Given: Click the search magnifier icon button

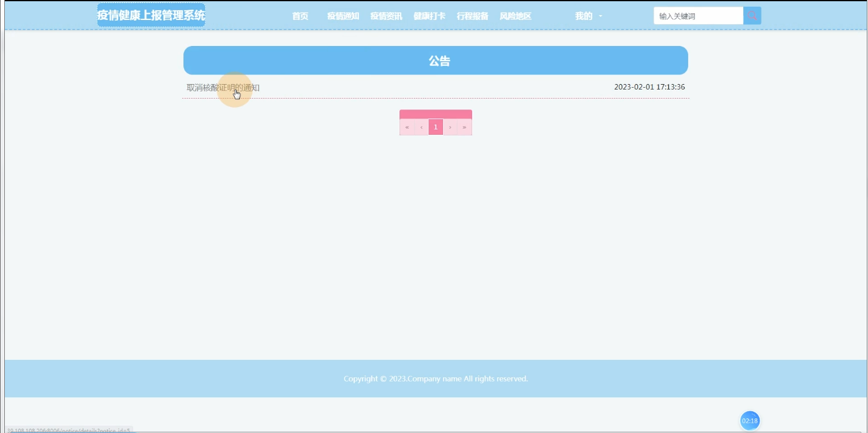Looking at the screenshot, I should (752, 16).
